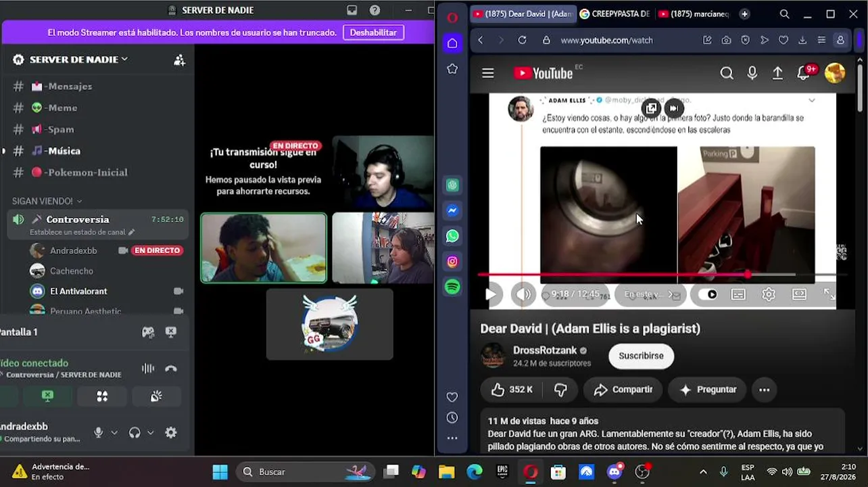Viewport: 868px width, 487px height.
Task: Switch to Dear David YouTube tab
Action: pyautogui.click(x=522, y=14)
